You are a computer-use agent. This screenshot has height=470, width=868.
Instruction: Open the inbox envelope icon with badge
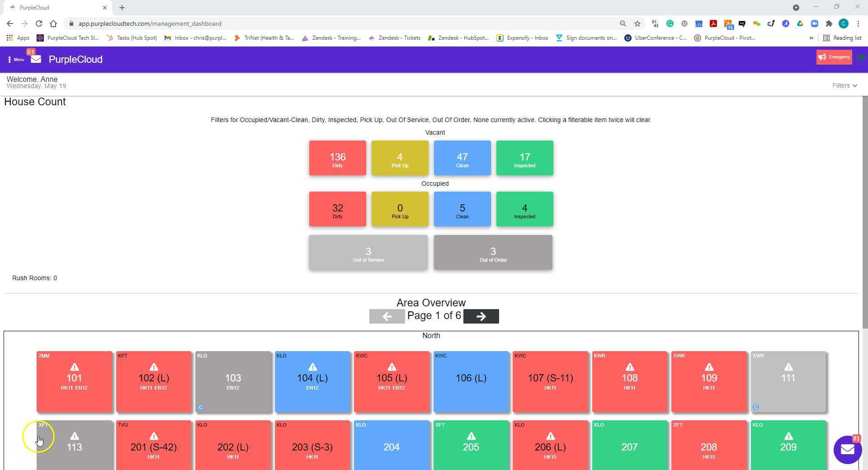pos(36,59)
